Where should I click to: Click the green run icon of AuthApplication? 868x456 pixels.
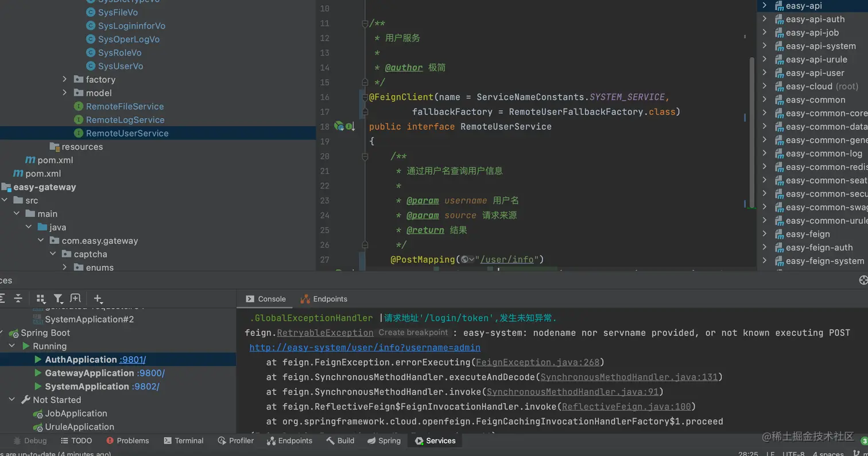tap(38, 360)
